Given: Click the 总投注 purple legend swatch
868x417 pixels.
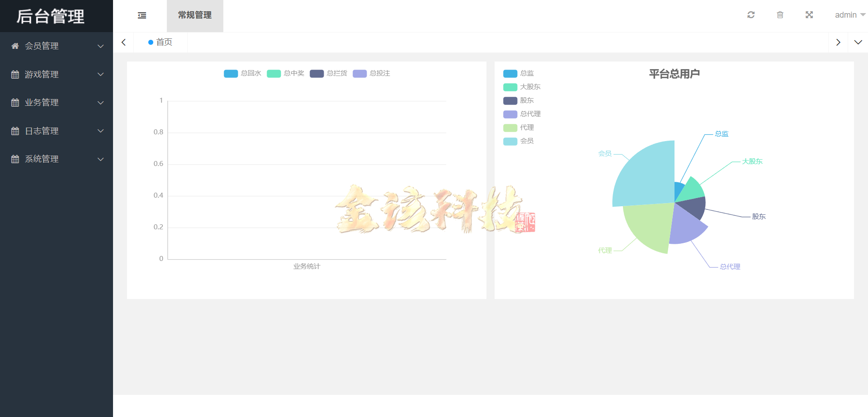Looking at the screenshot, I should click(359, 73).
